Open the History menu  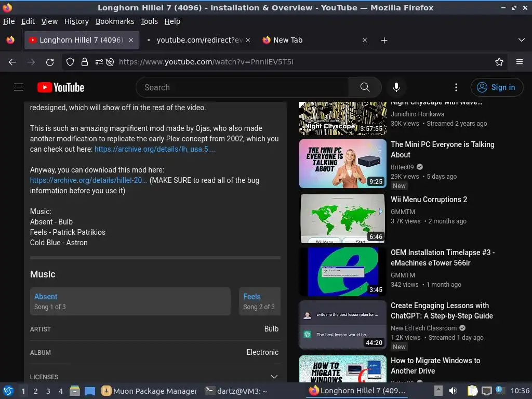coord(77,21)
